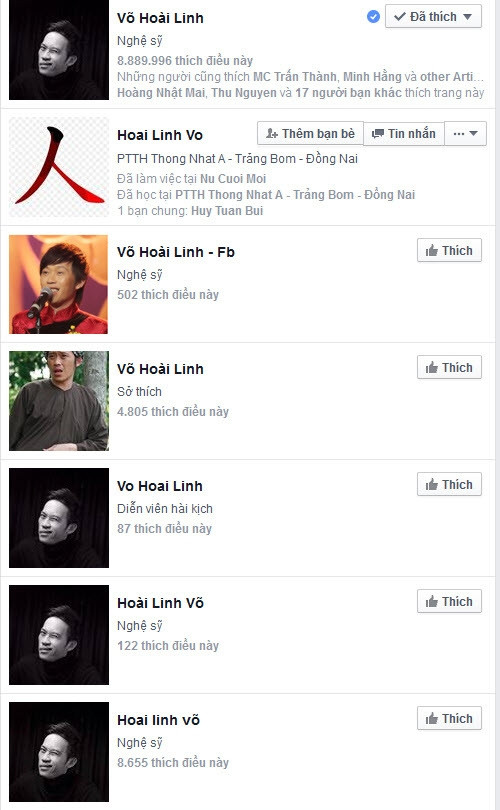Open the red character profile picture
Image resolution: width=500 pixels, height=810 pixels.
59,167
